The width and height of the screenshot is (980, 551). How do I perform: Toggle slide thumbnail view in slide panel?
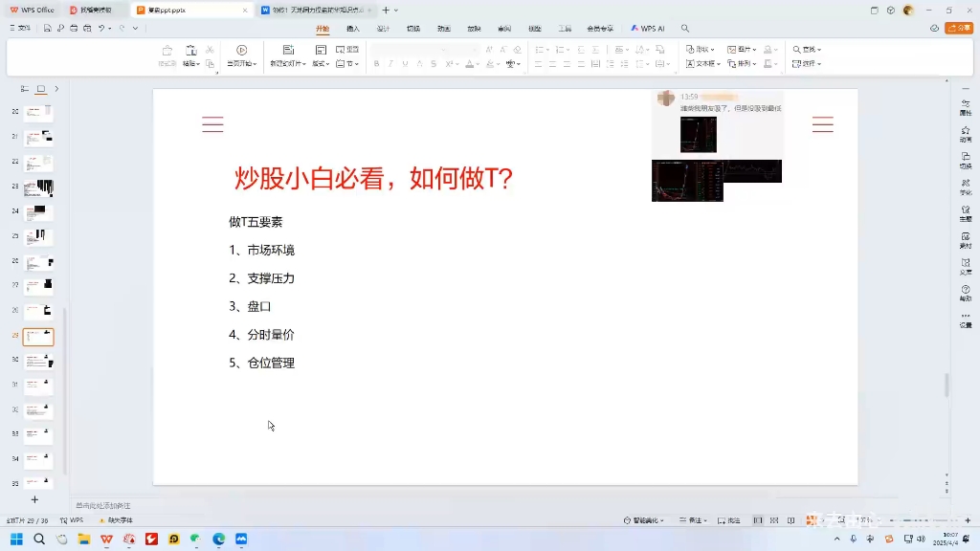(41, 89)
